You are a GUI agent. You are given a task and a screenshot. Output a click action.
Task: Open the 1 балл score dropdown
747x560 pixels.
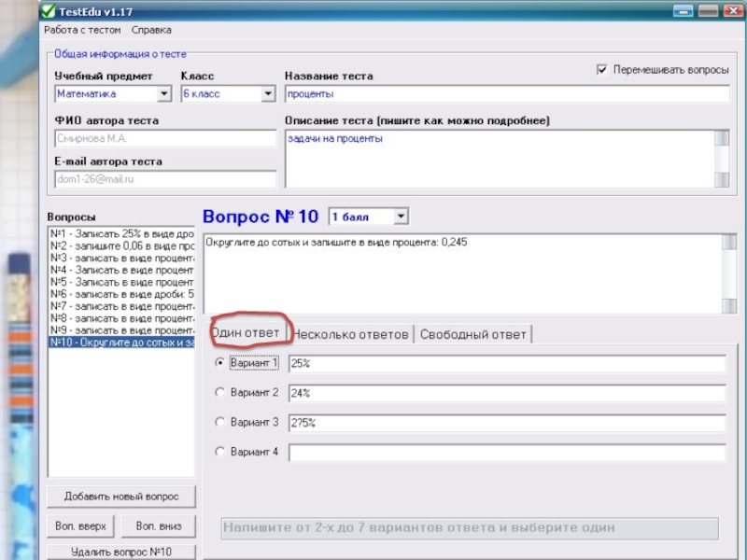click(x=401, y=217)
